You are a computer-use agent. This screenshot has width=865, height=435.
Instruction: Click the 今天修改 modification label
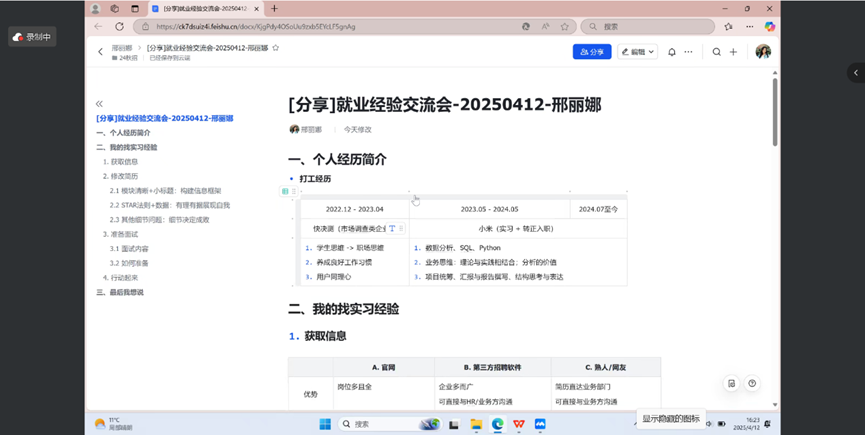pyautogui.click(x=357, y=130)
